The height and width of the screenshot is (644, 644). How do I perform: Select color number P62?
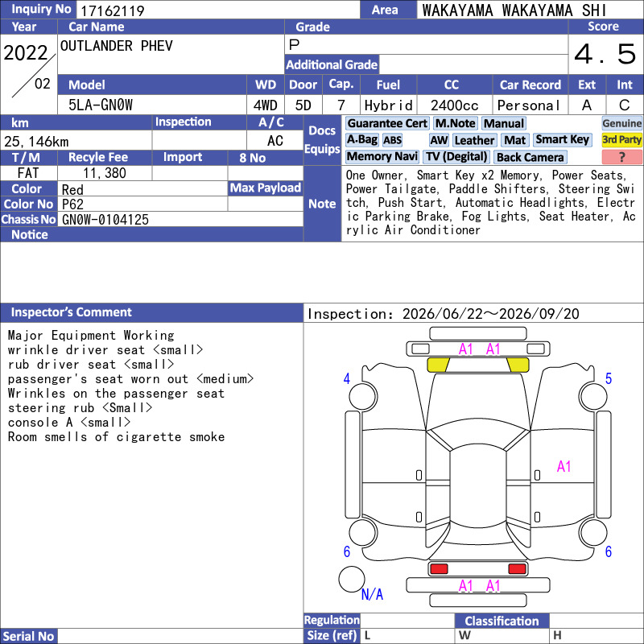[72, 204]
